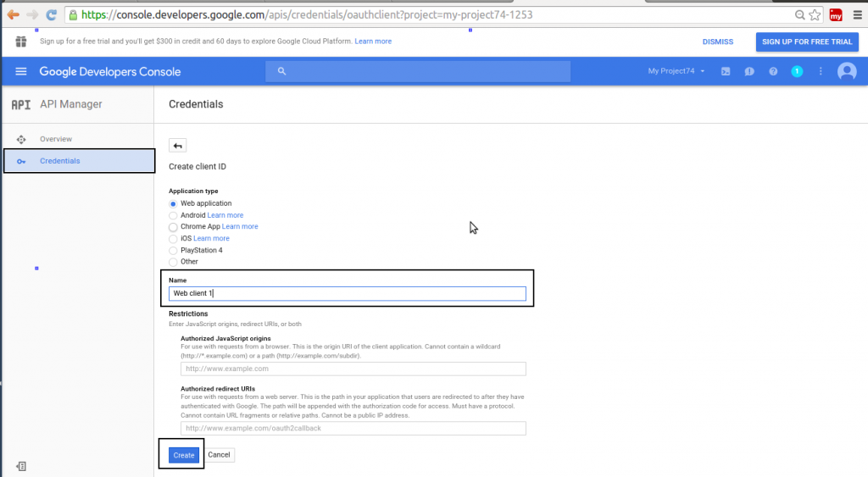Bookmark this page with the star icon
This screenshot has width=868, height=477.
pyautogui.click(x=815, y=15)
